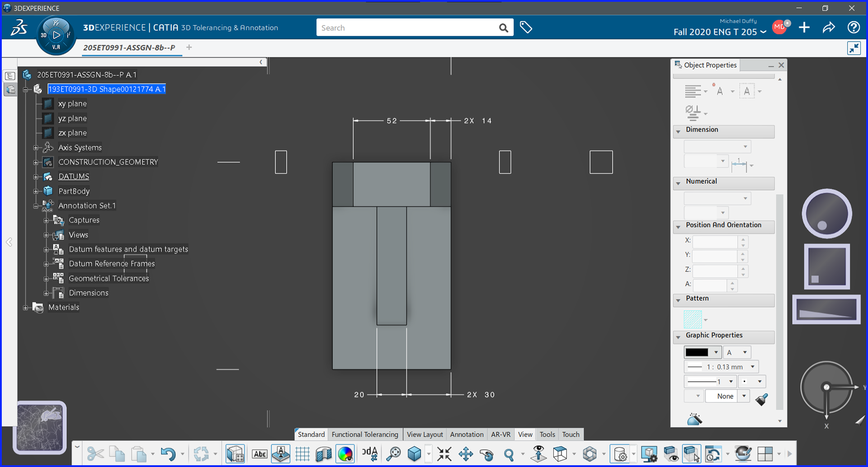Image resolution: width=868 pixels, height=467 pixels.
Task: Click the Abc text display icon
Action: [x=259, y=454]
